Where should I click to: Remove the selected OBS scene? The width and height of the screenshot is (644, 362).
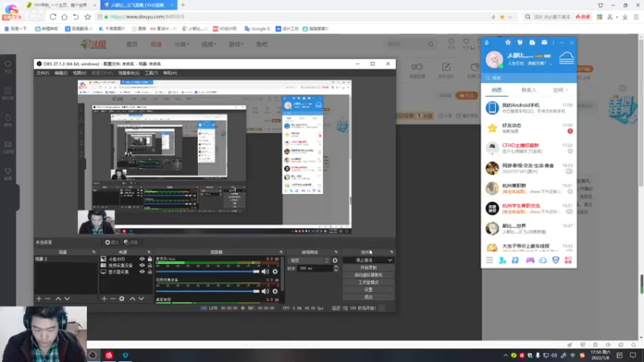pos(47,298)
